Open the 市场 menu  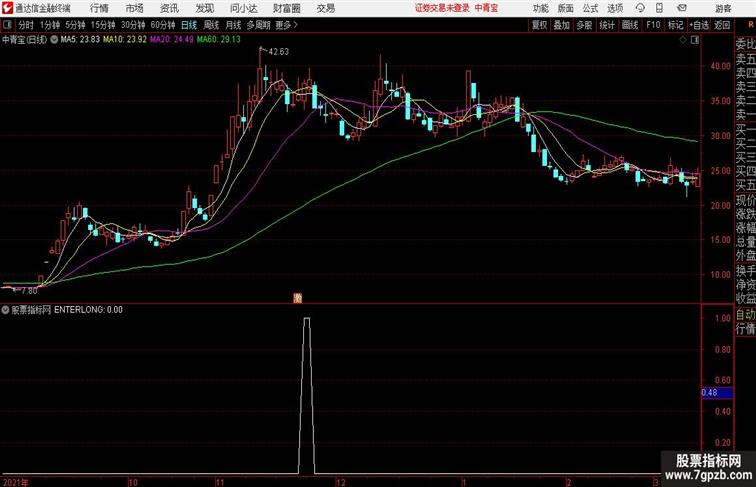[x=135, y=8]
